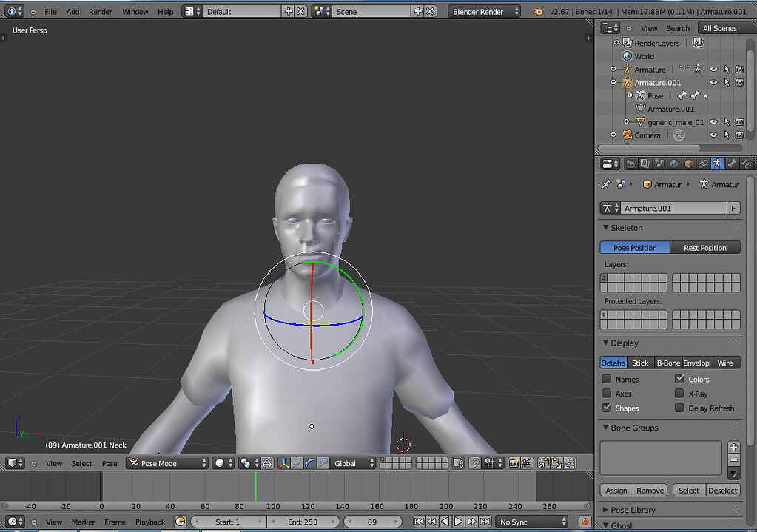Image resolution: width=757 pixels, height=532 pixels.
Task: Switch armature to Rest Position
Action: (x=704, y=247)
